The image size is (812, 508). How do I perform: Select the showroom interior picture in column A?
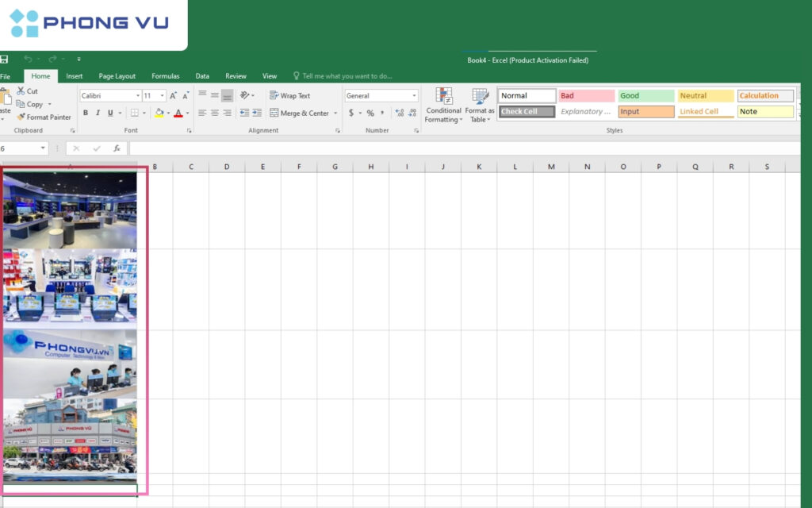pyautogui.click(x=70, y=211)
